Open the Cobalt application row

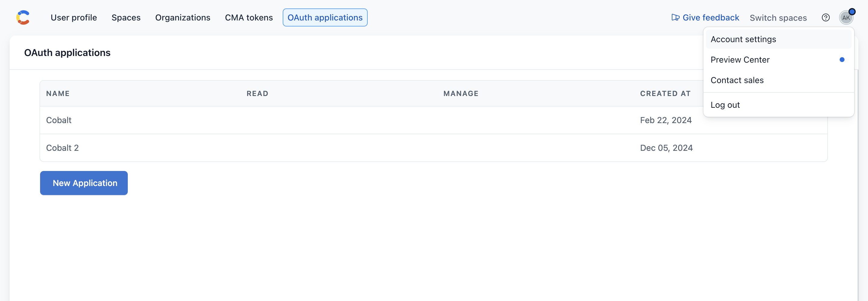coord(59,120)
